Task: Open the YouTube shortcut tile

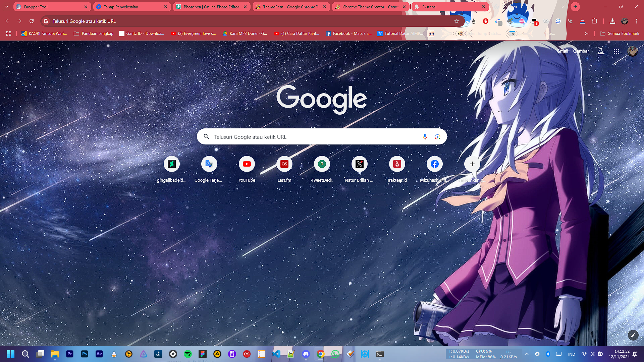Action: [x=247, y=164]
